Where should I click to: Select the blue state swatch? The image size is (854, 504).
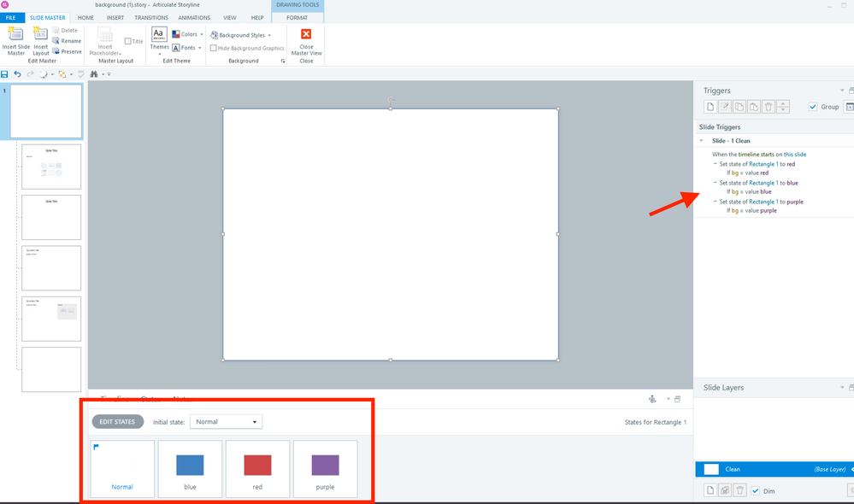[190, 469]
